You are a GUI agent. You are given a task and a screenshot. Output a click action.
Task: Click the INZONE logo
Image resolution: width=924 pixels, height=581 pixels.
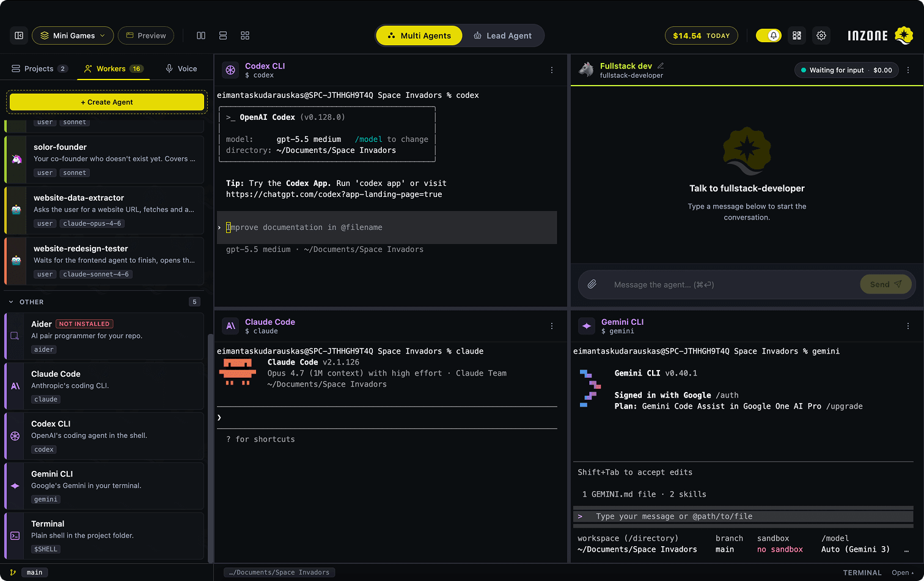pyautogui.click(x=880, y=35)
